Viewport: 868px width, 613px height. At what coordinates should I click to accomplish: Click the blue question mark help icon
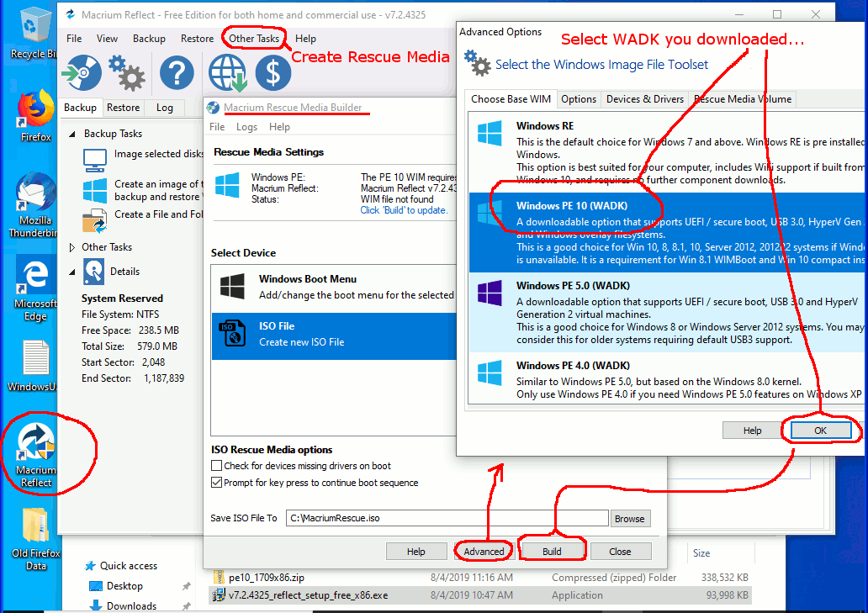tap(177, 72)
